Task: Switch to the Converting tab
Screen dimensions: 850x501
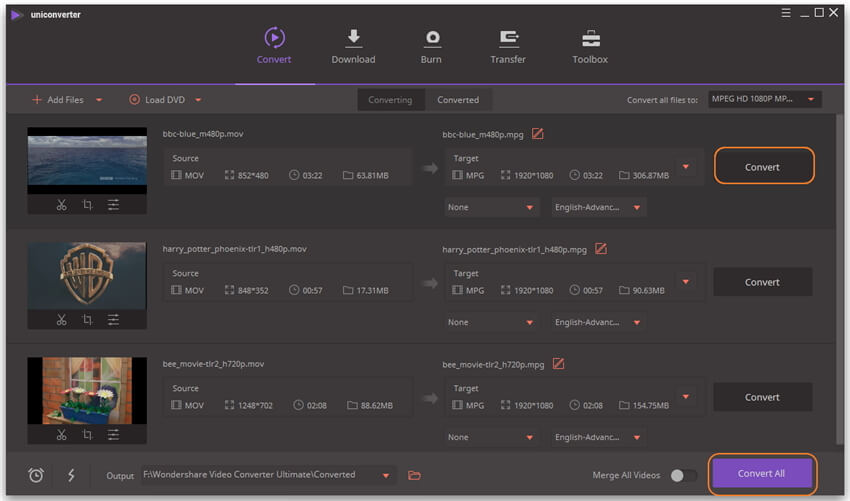Action: [390, 100]
